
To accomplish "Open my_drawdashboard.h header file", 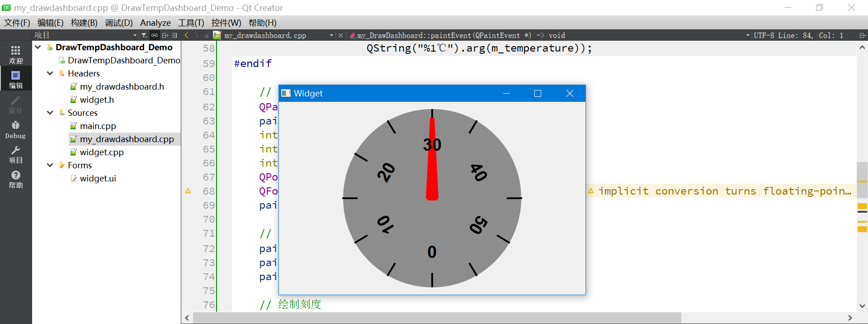I will [117, 86].
